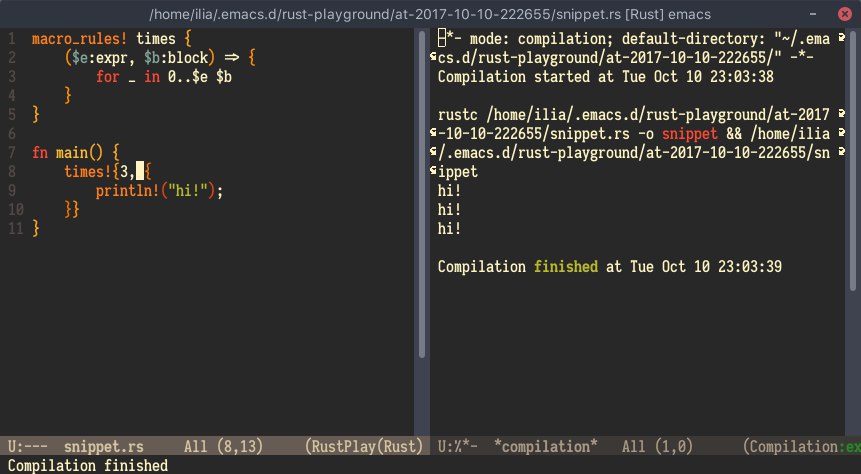Screen dimensions: 861x474
Task: Minimize the emacs window
Action: click(813, 14)
